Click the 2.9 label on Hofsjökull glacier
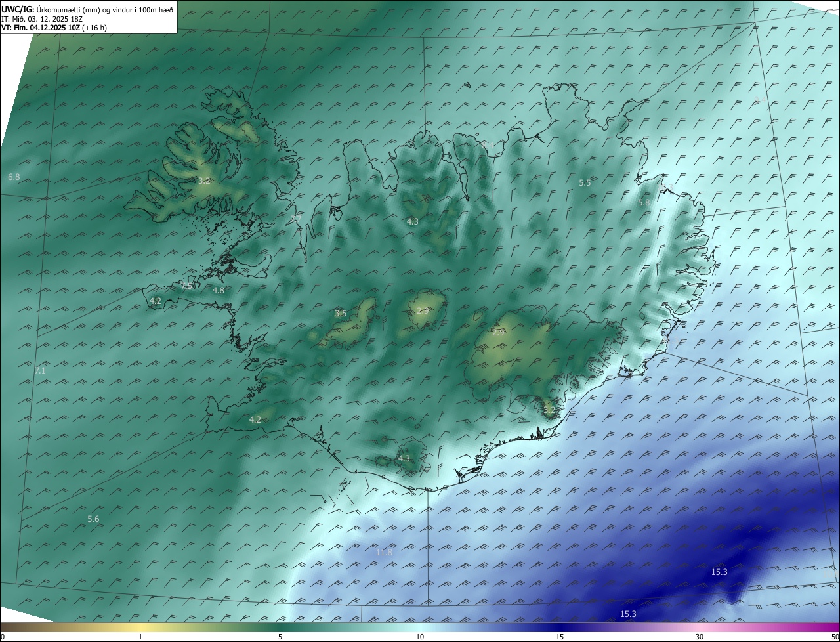This screenshot has height=642, width=840. 423,310
